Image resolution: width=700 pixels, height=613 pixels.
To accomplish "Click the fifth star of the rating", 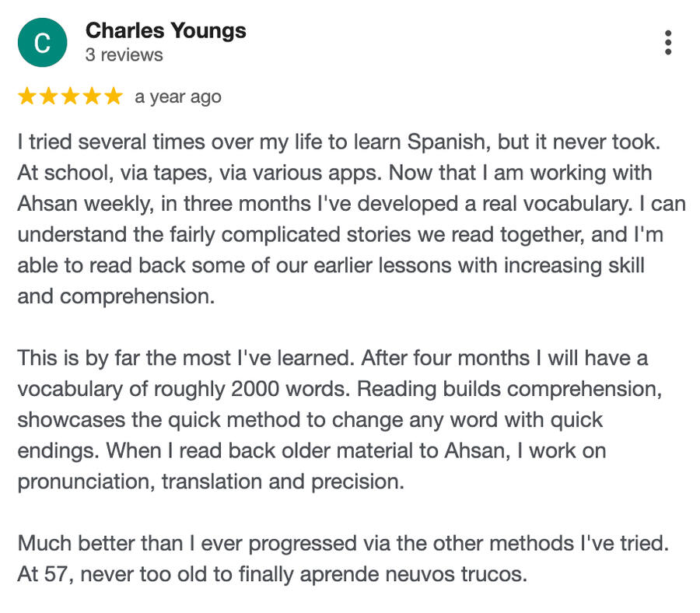I will [114, 96].
